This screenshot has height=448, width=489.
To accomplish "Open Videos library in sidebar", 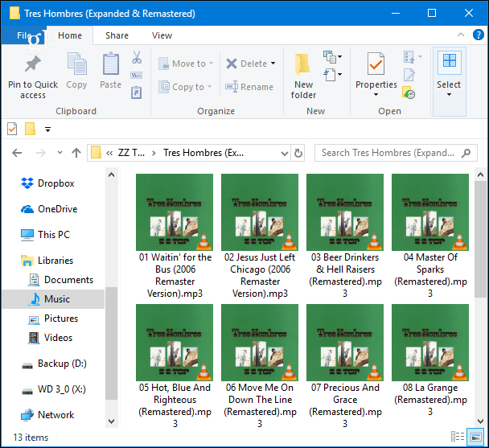I will [x=50, y=338].
